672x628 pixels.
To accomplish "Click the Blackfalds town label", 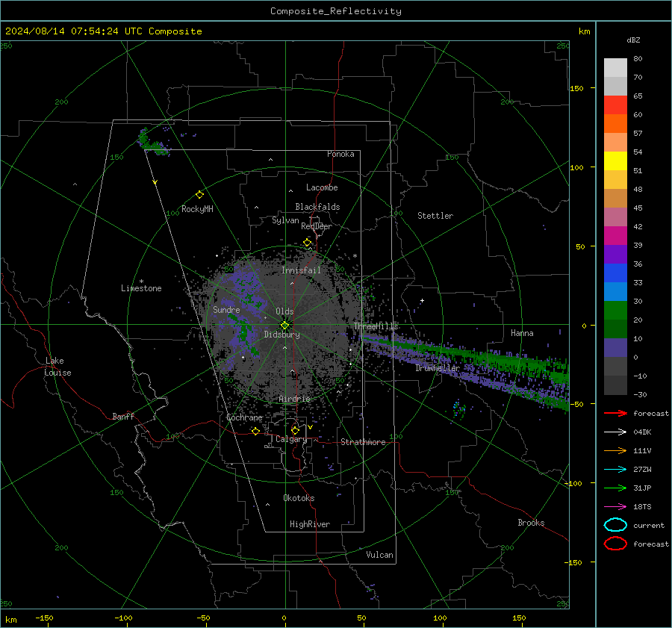I will pyautogui.click(x=317, y=207).
